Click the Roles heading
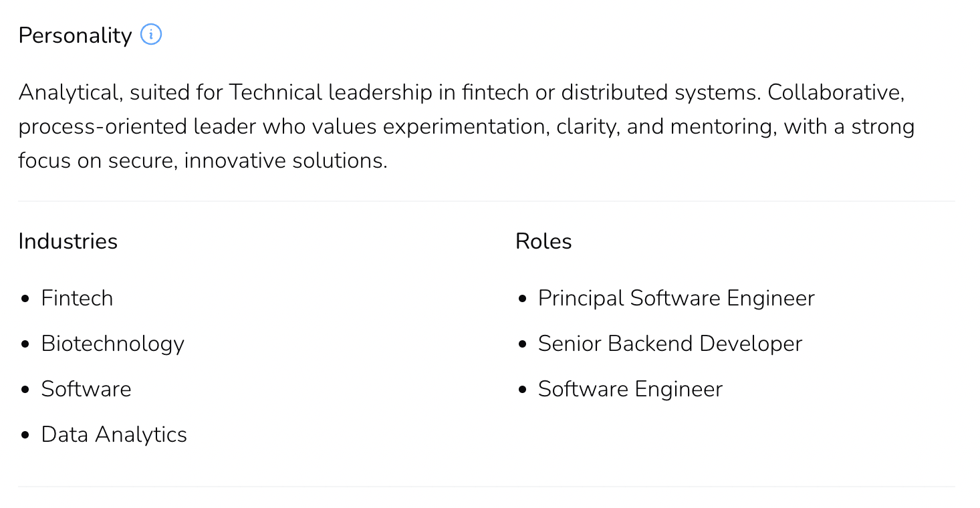 coord(543,241)
